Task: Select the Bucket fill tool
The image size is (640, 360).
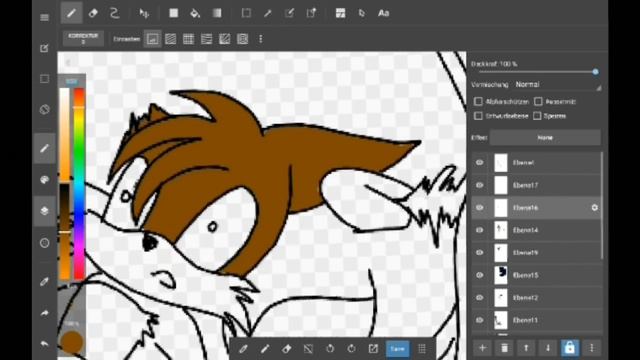Action: point(195,13)
